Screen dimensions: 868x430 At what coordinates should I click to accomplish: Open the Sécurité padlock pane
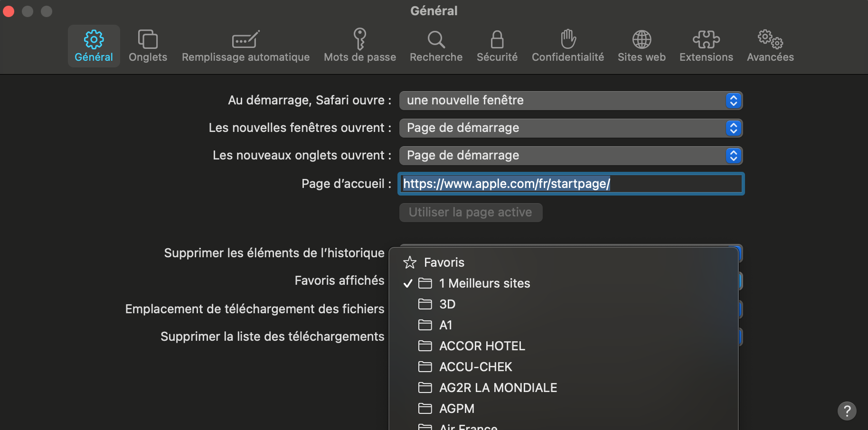point(497,46)
